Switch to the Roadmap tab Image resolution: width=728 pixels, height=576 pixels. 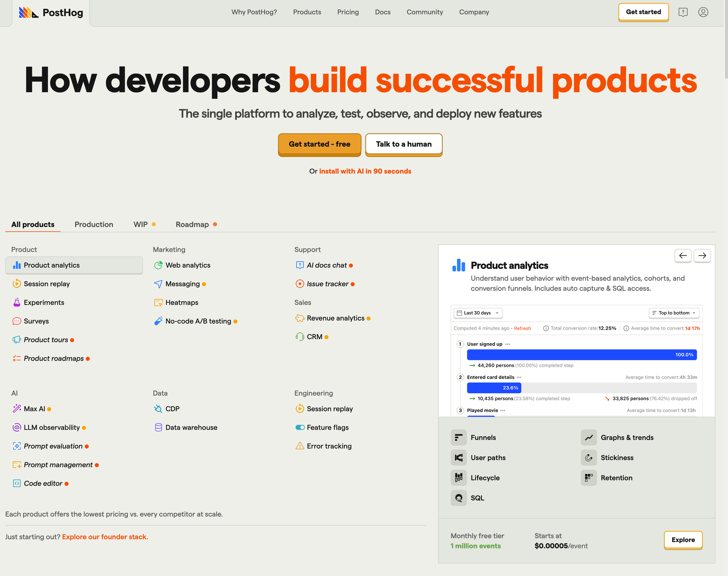(x=196, y=225)
